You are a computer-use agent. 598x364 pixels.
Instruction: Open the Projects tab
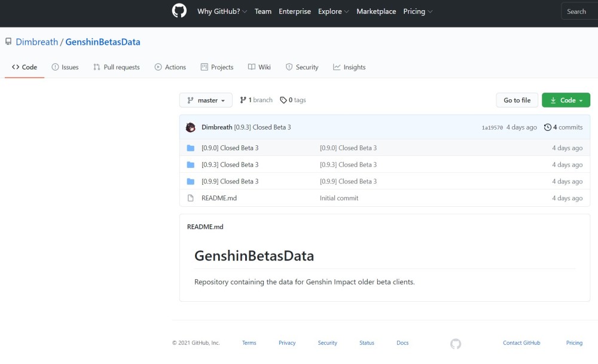[217, 67]
